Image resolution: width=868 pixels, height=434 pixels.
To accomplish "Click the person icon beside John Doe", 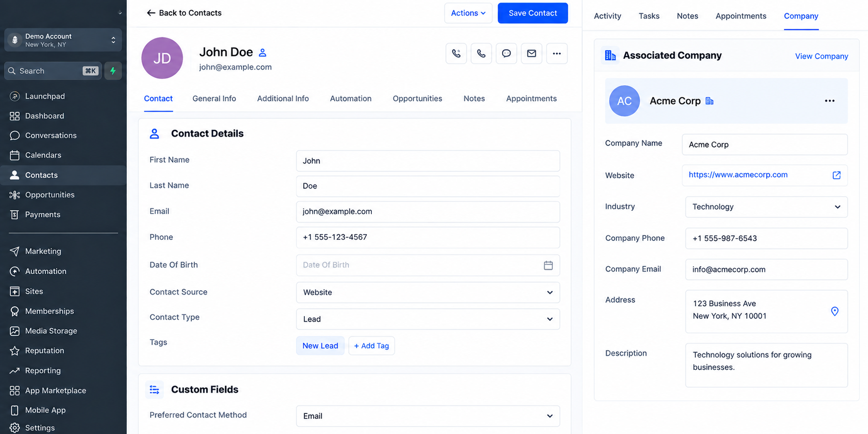I will (x=263, y=53).
